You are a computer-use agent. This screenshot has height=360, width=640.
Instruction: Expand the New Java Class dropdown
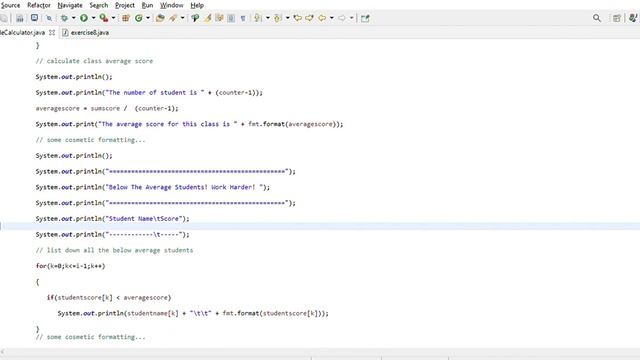tap(148, 18)
